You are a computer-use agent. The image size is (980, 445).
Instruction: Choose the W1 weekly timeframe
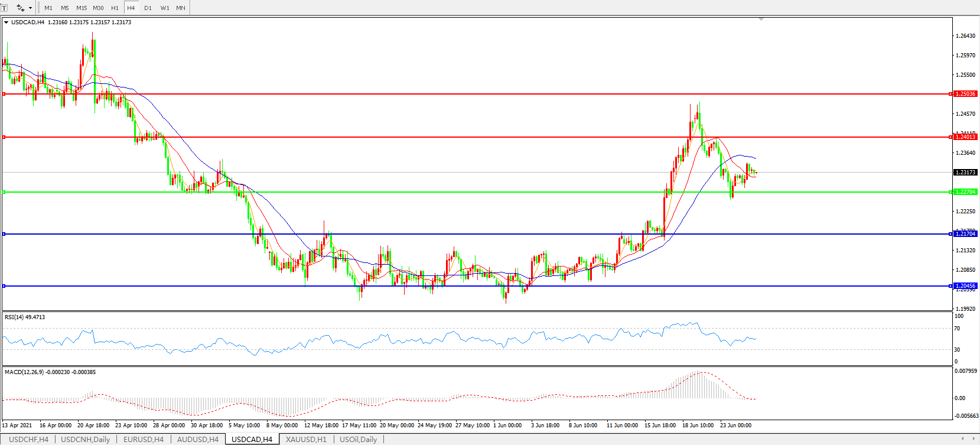164,8
